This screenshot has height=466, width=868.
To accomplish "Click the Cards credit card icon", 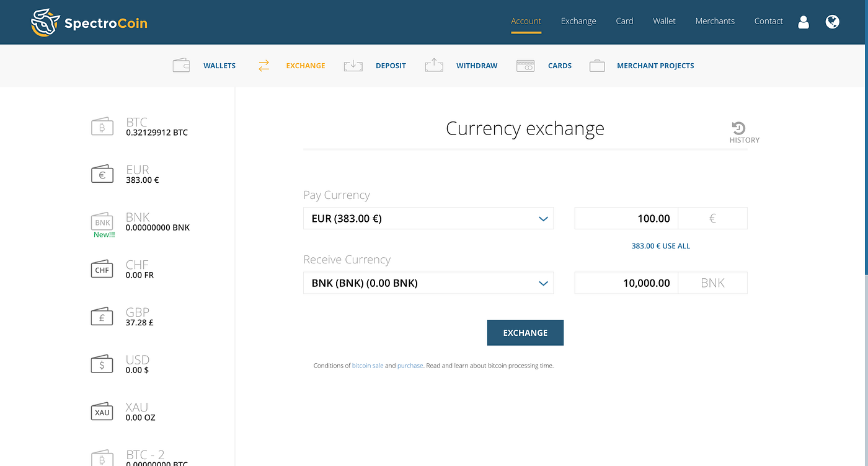I will coord(526,65).
